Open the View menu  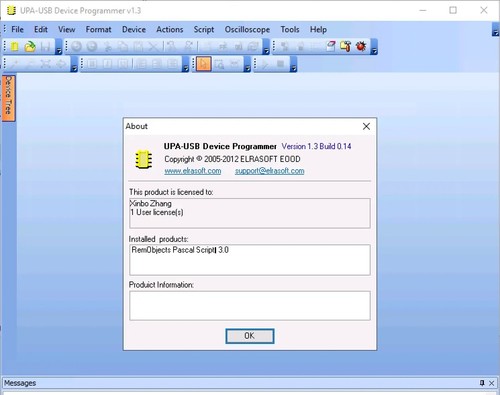point(67,29)
